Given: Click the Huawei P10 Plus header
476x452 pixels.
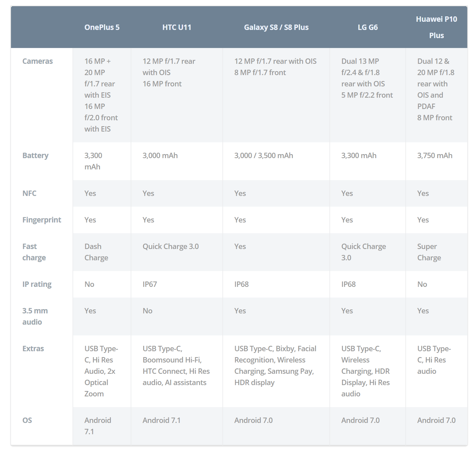Looking at the screenshot, I should [436, 27].
